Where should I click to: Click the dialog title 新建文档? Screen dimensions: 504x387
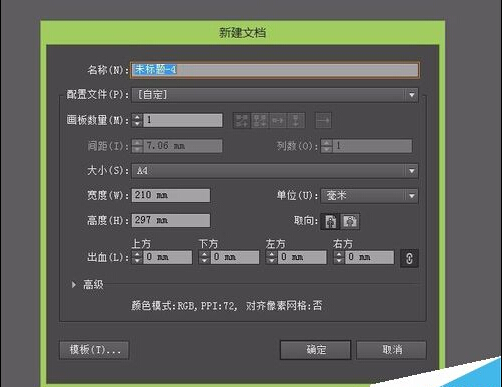242,33
